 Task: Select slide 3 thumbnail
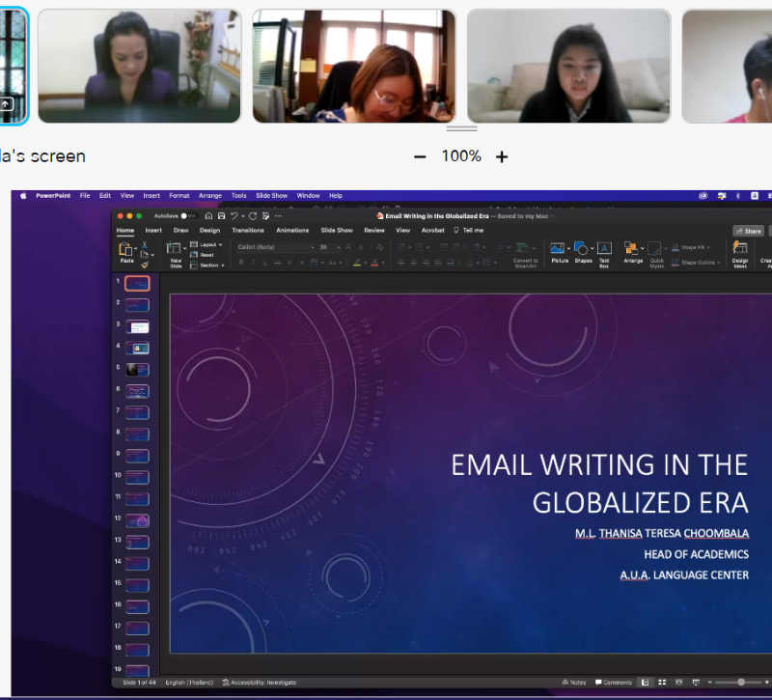tap(138, 326)
